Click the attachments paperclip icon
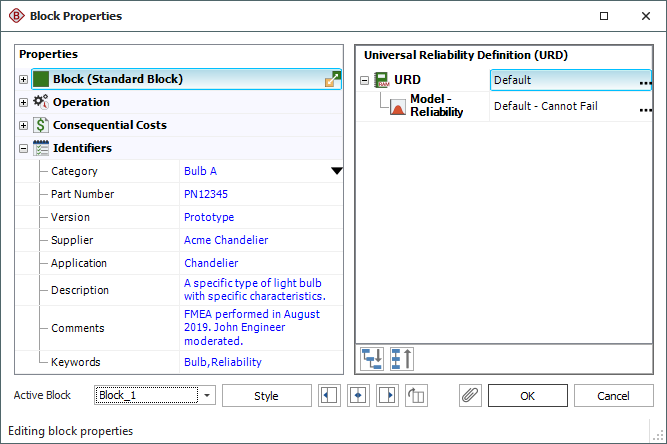This screenshot has width=667, height=444. [470, 395]
